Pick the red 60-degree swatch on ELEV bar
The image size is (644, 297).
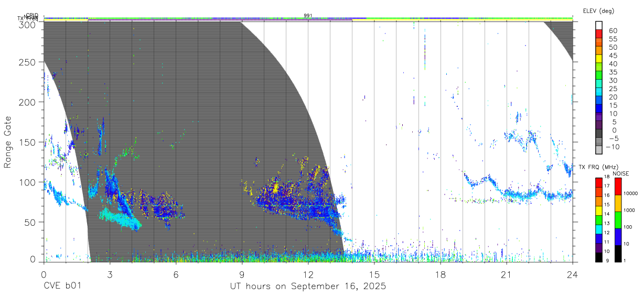599,34
